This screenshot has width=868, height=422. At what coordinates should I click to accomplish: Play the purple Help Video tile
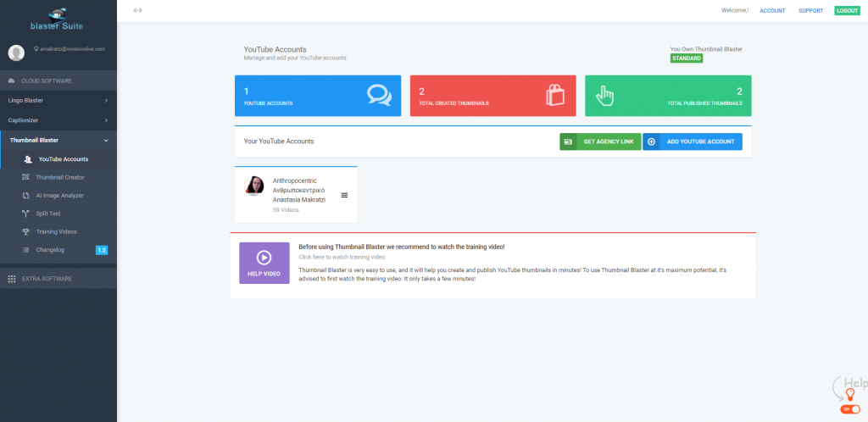(264, 263)
